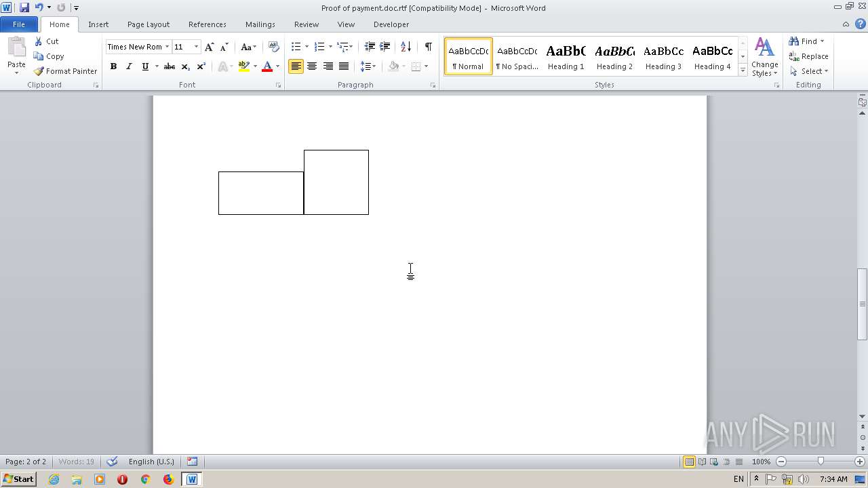Click red font color swatch
The height and width of the screenshot is (488, 868).
tap(267, 66)
